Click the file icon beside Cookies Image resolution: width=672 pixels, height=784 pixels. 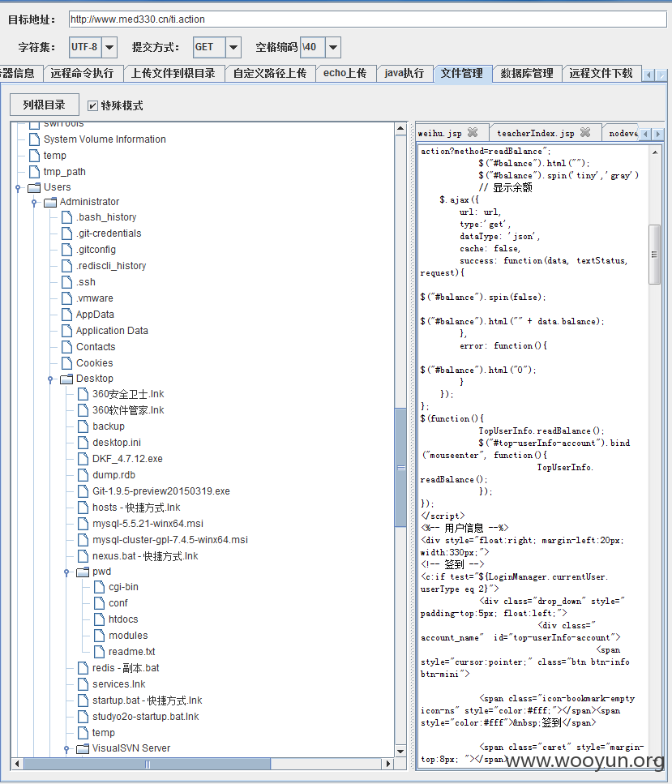pos(66,363)
